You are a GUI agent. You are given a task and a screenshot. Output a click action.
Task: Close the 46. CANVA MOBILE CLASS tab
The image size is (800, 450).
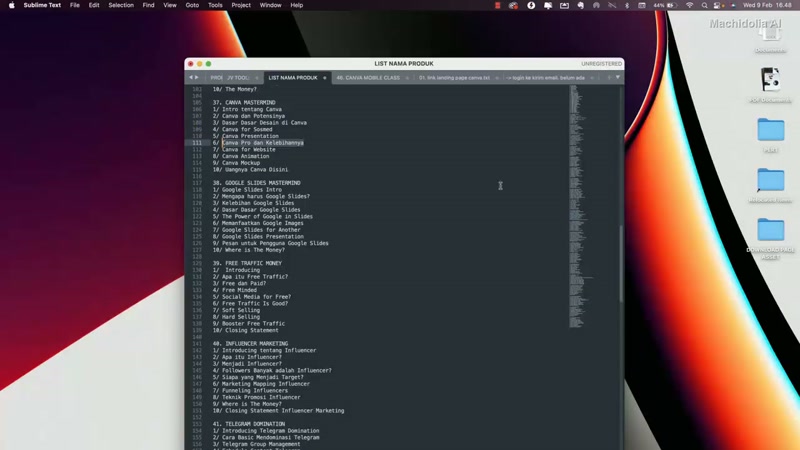coord(407,78)
